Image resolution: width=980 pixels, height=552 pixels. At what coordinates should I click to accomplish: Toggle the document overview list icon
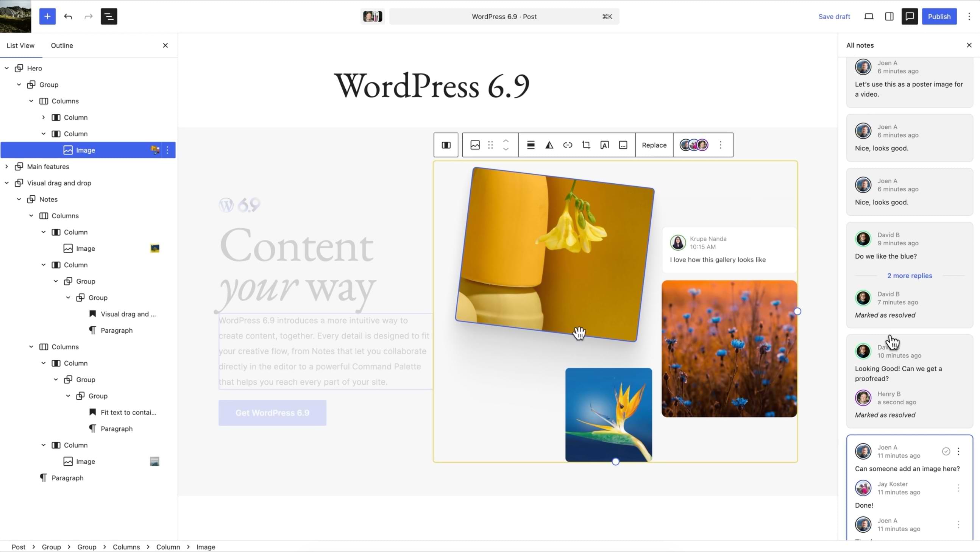[109, 16]
